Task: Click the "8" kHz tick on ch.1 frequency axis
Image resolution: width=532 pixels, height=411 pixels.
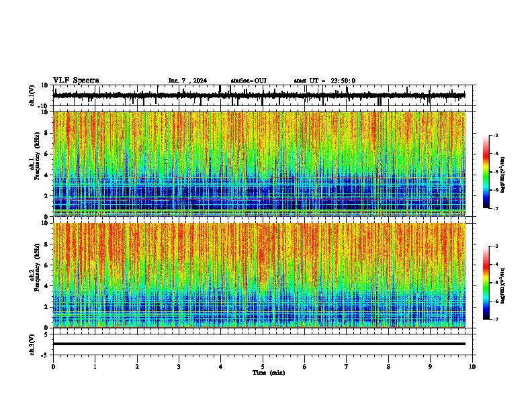Action: click(x=47, y=133)
